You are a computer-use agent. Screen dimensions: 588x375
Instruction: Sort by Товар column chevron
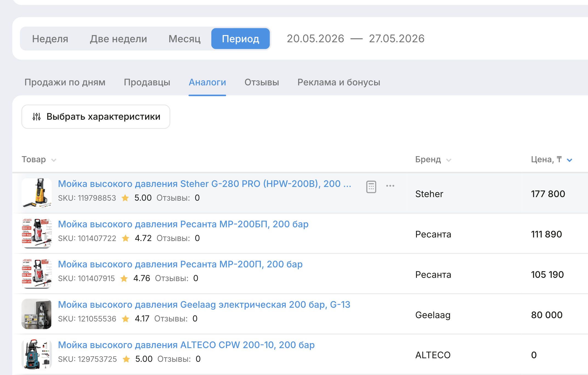click(54, 160)
